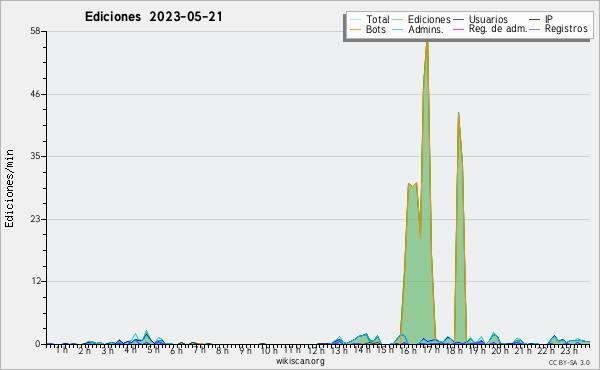Click the tallest peak near 17 h

point(427,42)
